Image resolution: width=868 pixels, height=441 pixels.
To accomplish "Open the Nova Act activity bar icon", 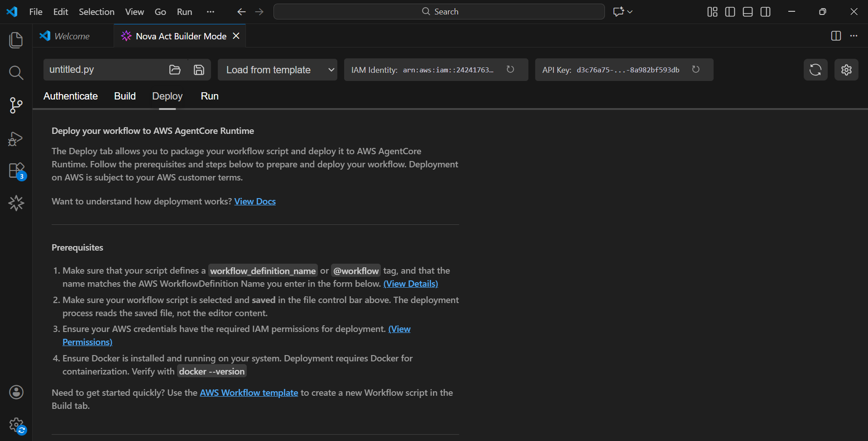I will (16, 203).
